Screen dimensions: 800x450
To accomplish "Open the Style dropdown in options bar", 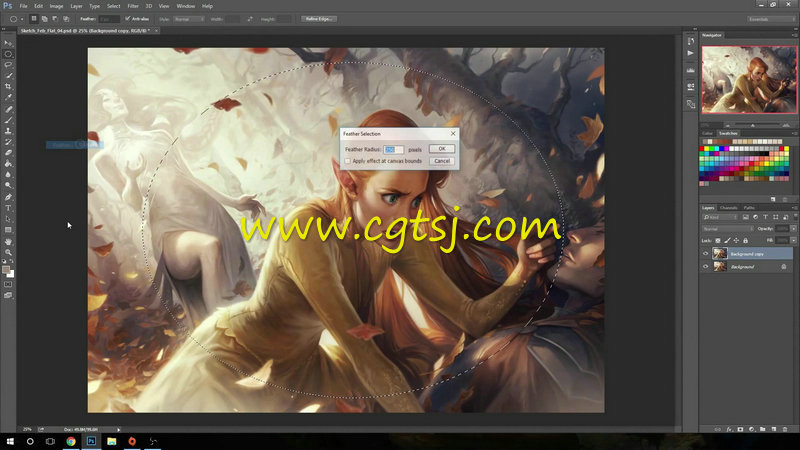I will (189, 19).
